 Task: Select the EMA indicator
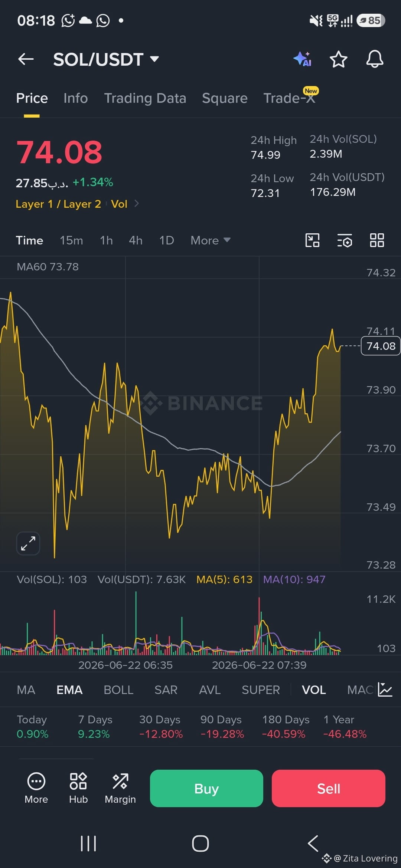69,690
